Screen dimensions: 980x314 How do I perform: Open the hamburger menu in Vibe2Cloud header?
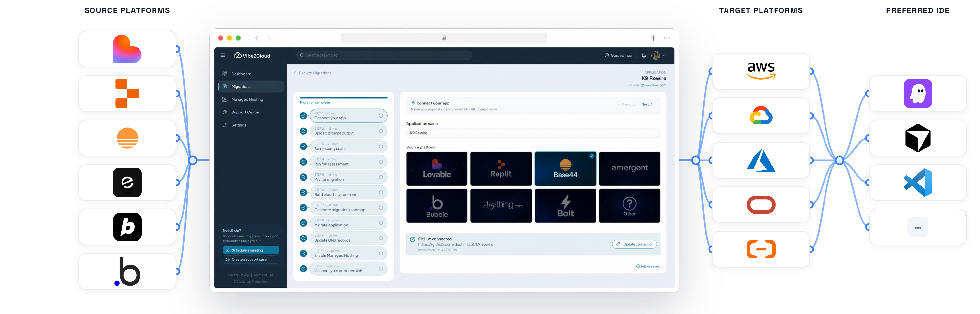[x=223, y=55]
